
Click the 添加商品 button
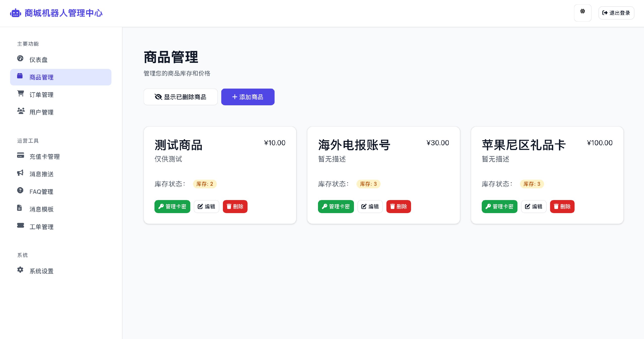pyautogui.click(x=248, y=97)
